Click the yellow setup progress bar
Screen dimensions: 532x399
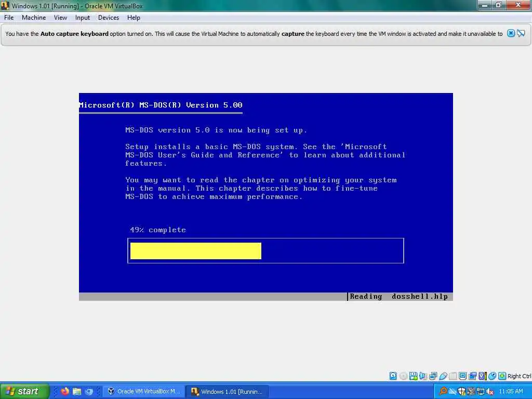tap(196, 251)
